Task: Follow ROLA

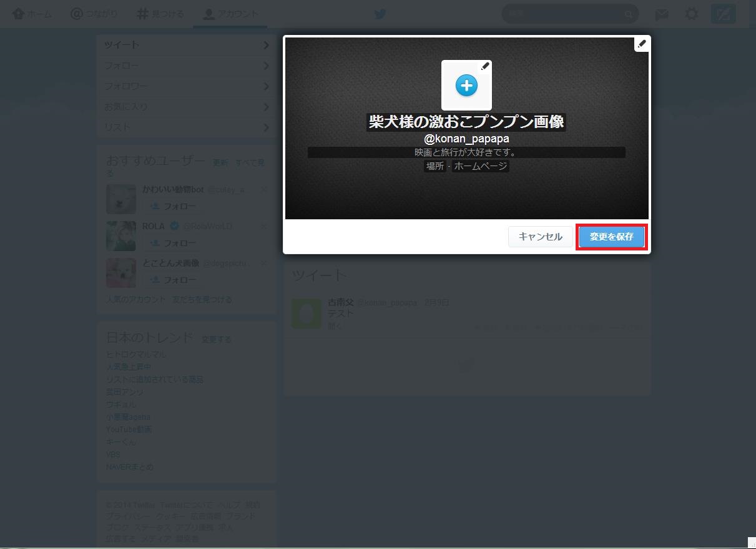Action: tap(173, 243)
